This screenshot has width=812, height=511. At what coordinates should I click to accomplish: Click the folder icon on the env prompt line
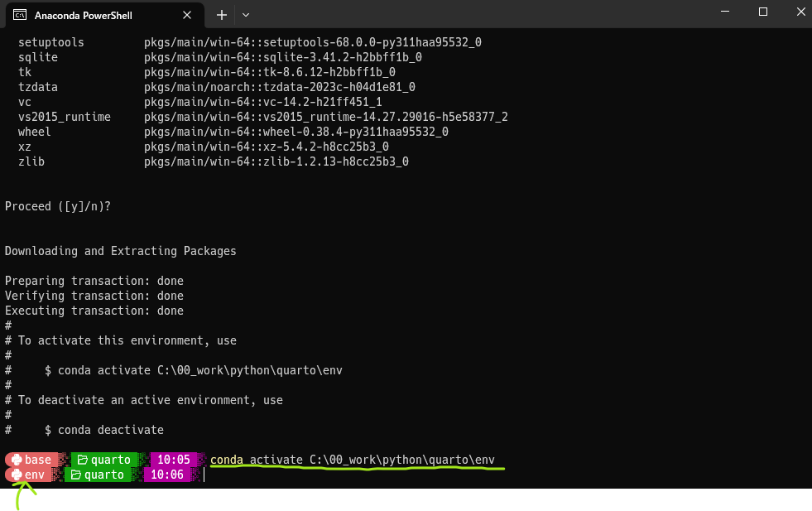75,475
